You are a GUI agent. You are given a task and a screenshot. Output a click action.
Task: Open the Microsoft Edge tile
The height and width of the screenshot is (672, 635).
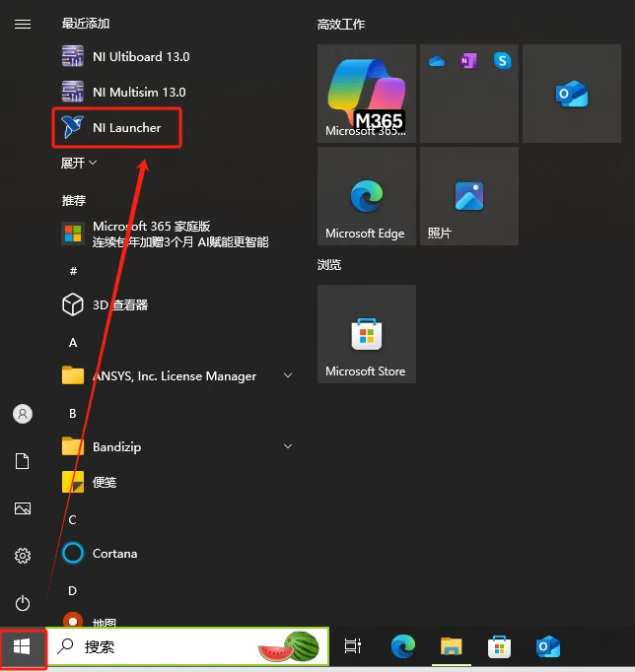coord(367,196)
